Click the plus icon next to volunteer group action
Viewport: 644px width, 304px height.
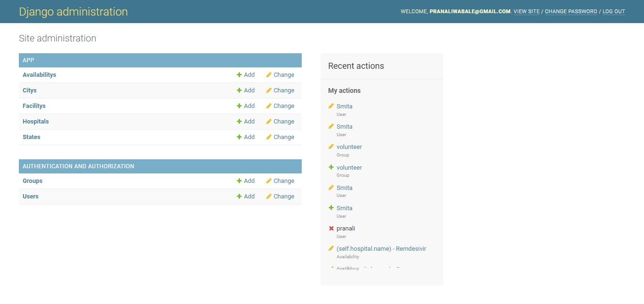pos(331,167)
